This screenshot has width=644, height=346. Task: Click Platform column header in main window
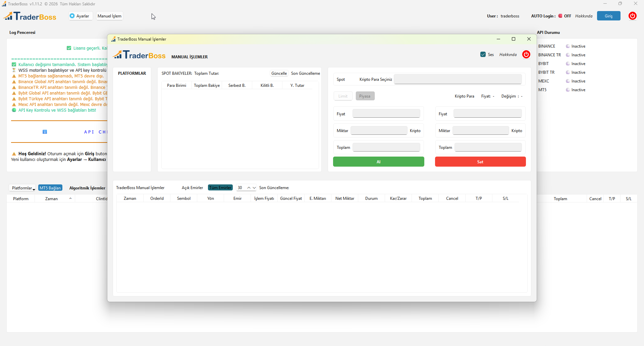coord(21,199)
